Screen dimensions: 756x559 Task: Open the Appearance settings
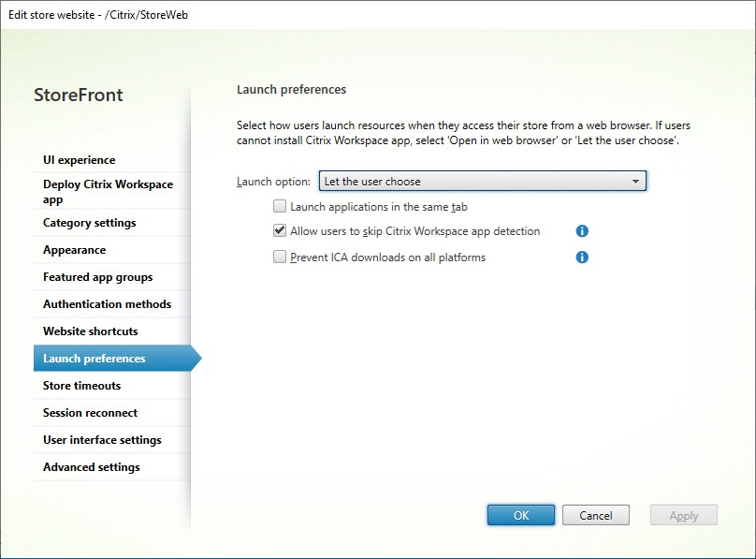73,249
